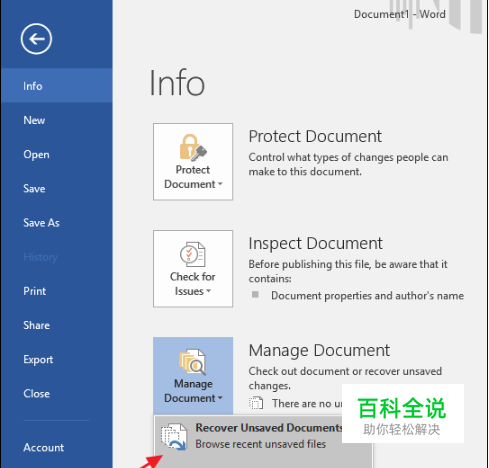Screen dimensions: 489x468
Task: Click the Protect Document heading
Action: [315, 136]
